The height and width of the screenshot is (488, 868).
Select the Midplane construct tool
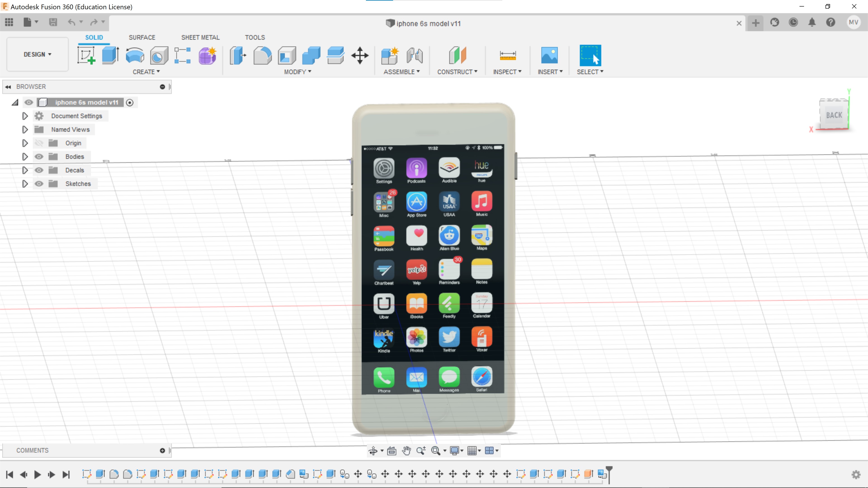[x=457, y=55]
